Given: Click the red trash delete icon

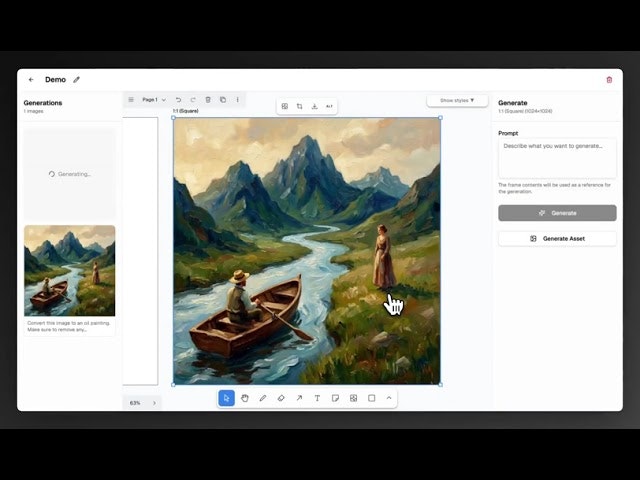Looking at the screenshot, I should (609, 80).
